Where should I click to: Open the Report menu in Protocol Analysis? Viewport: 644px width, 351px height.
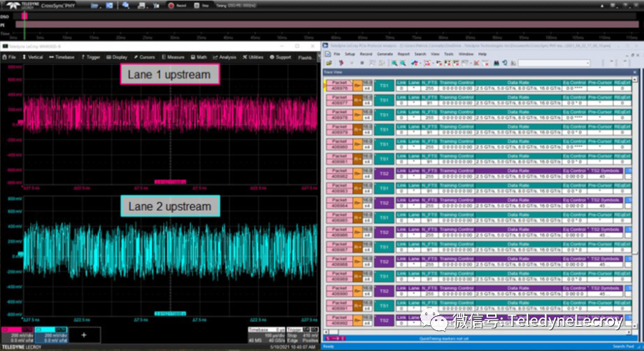pos(404,54)
